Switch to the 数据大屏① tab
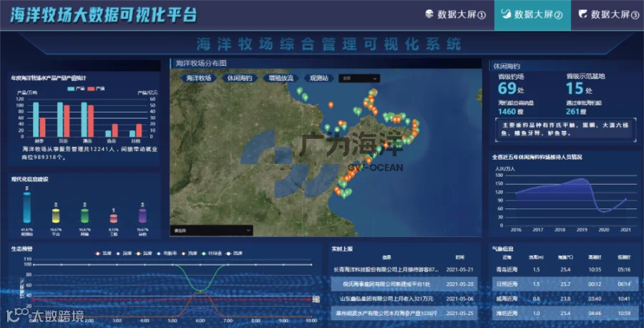 [456, 15]
